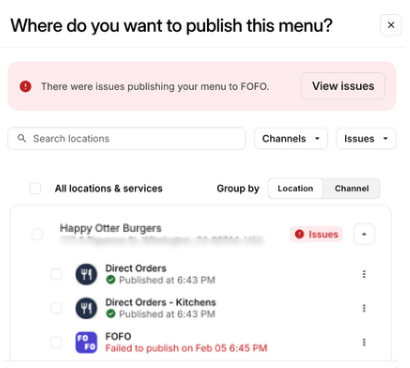
Task: Open more options for Direct Orders
Action: coord(364,274)
